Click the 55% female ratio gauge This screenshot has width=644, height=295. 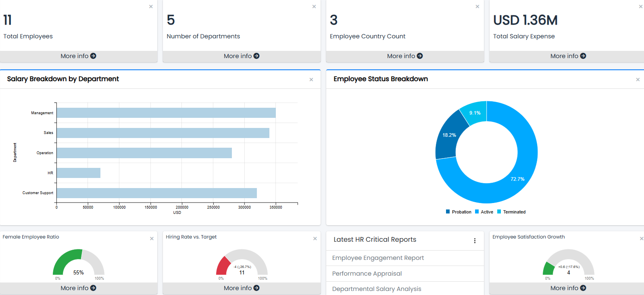[x=79, y=263]
